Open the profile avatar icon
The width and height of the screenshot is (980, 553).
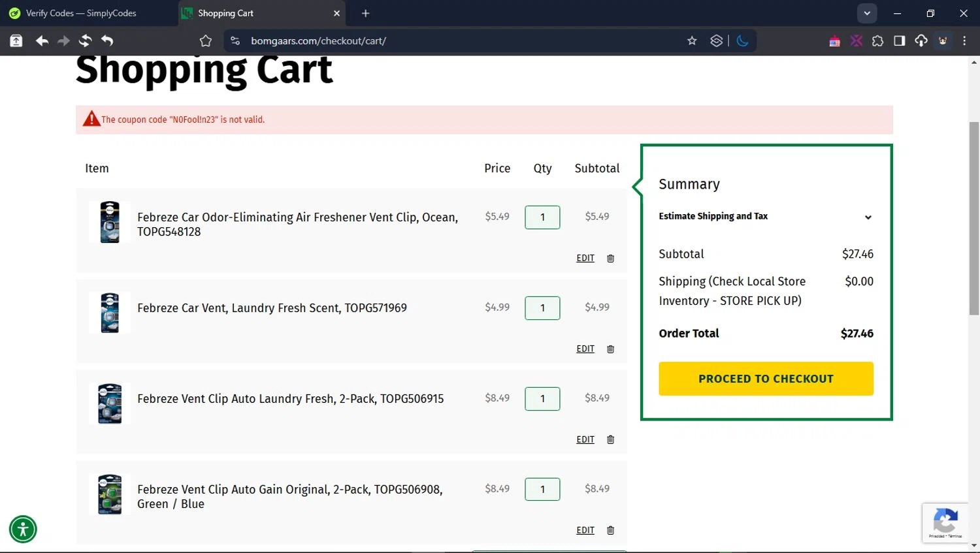943,40
